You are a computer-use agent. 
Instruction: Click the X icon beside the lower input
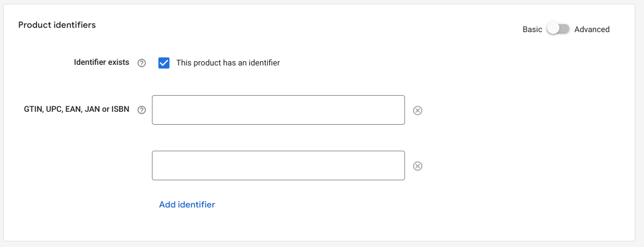tap(417, 166)
